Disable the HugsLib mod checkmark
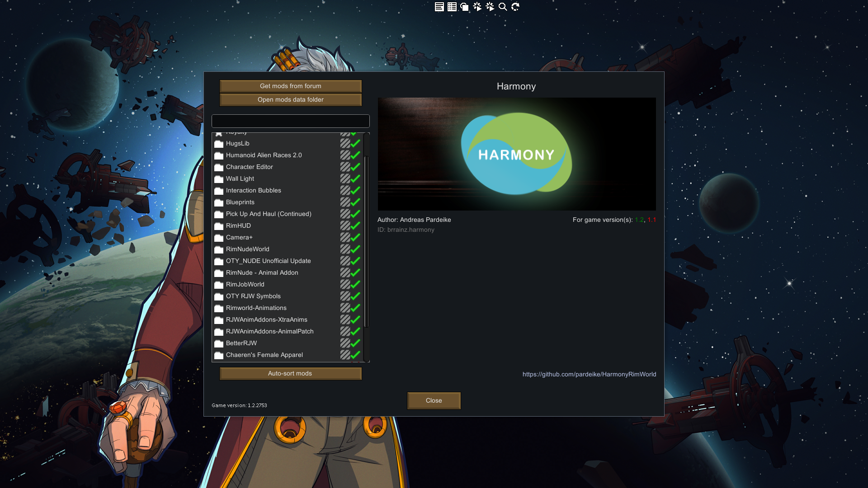 click(x=355, y=143)
